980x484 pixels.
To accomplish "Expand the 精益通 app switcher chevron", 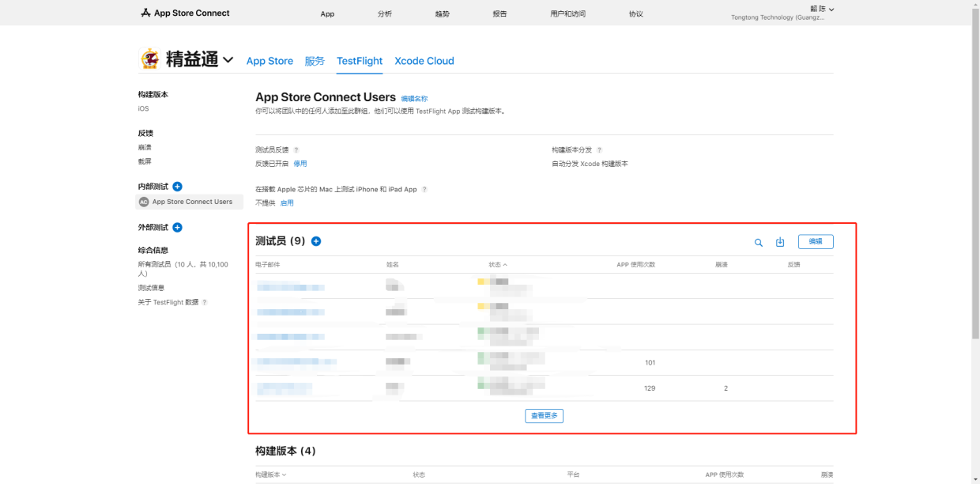I will [x=228, y=60].
